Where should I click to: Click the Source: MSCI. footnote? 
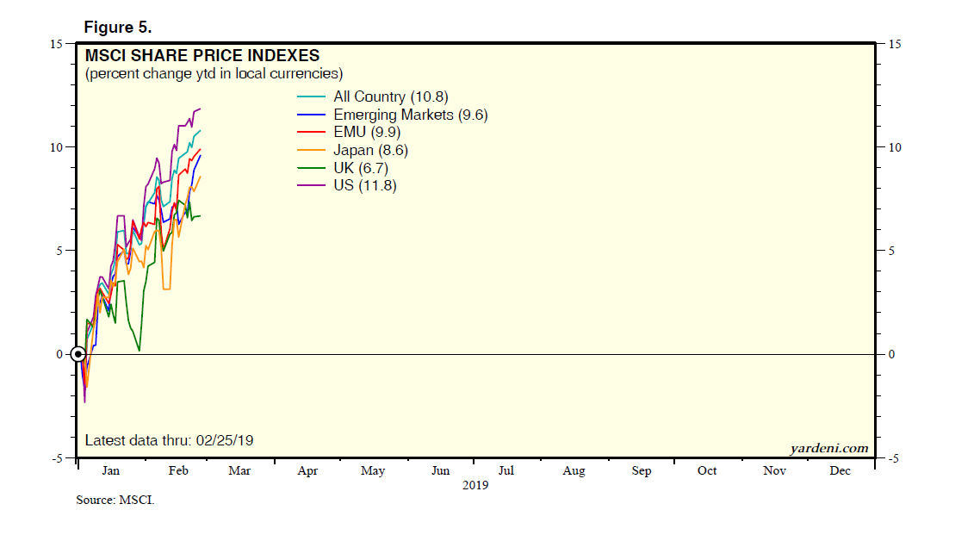[x=115, y=500]
